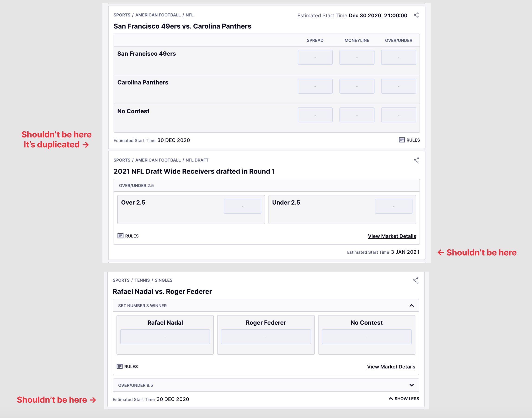
Task: Click share icon on 49ers vs. Panthers card
Action: pos(416,15)
